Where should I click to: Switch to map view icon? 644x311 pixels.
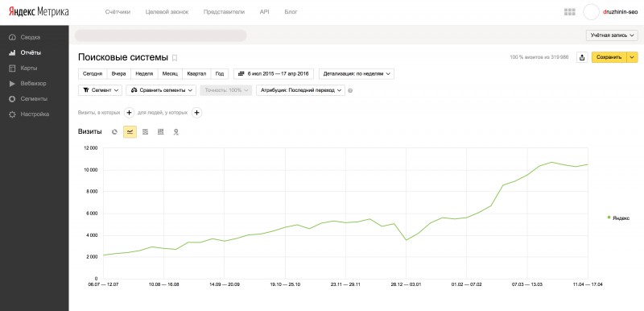coord(175,132)
